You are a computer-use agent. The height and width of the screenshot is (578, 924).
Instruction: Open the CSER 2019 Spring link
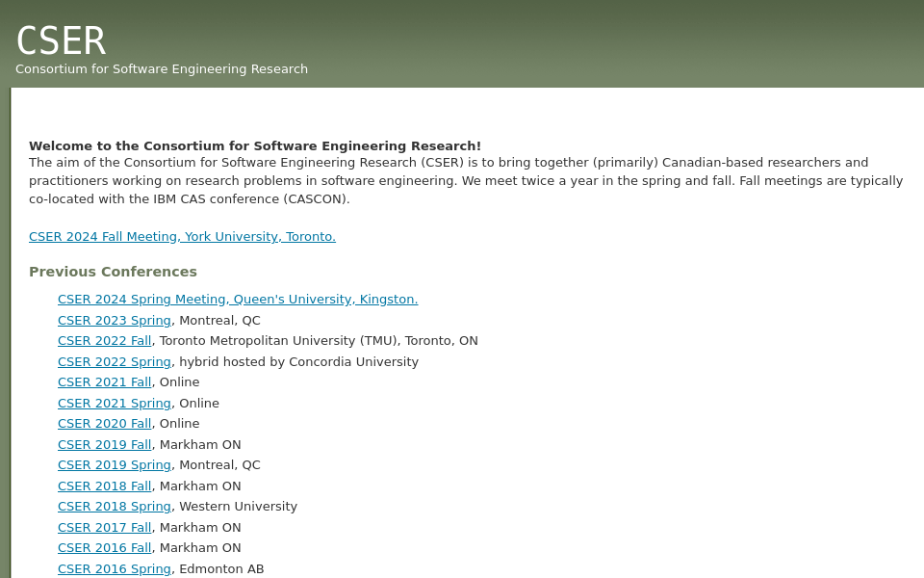point(114,464)
